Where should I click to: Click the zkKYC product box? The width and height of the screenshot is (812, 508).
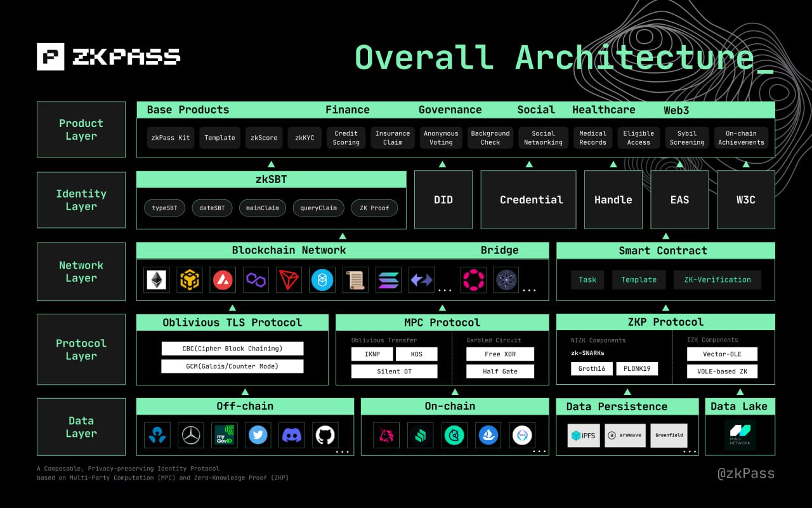(305, 138)
